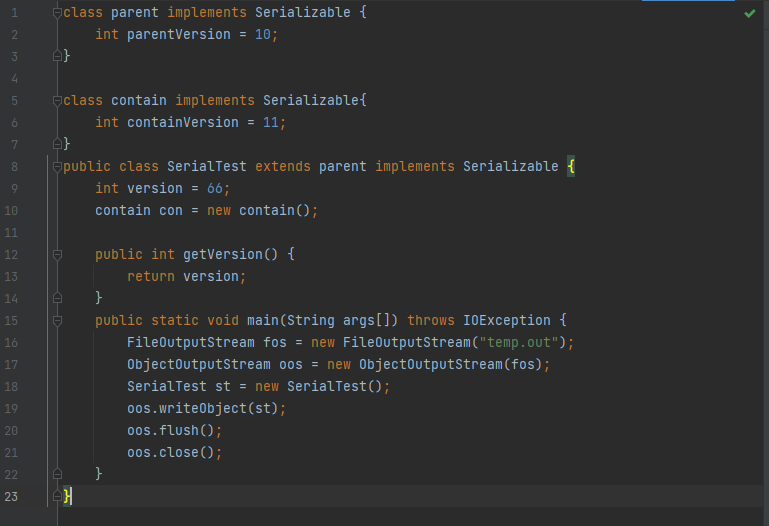Click line number 10 in the gutter

click(x=11, y=211)
